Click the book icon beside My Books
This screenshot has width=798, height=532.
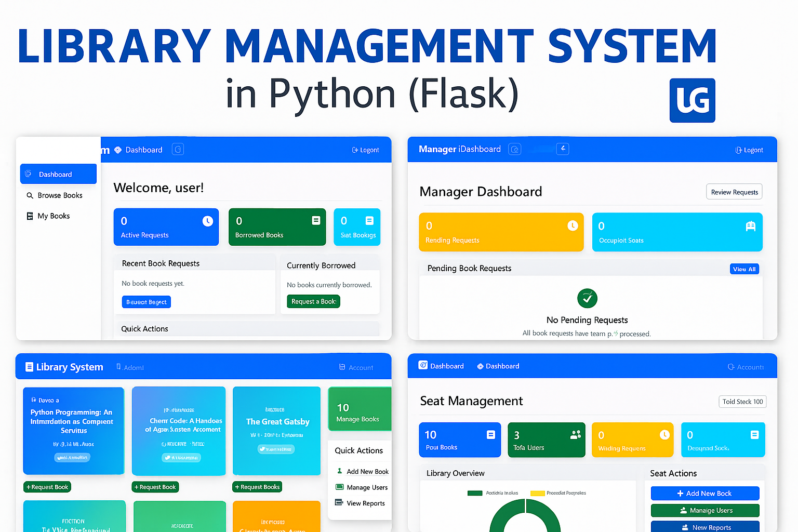tap(30, 216)
